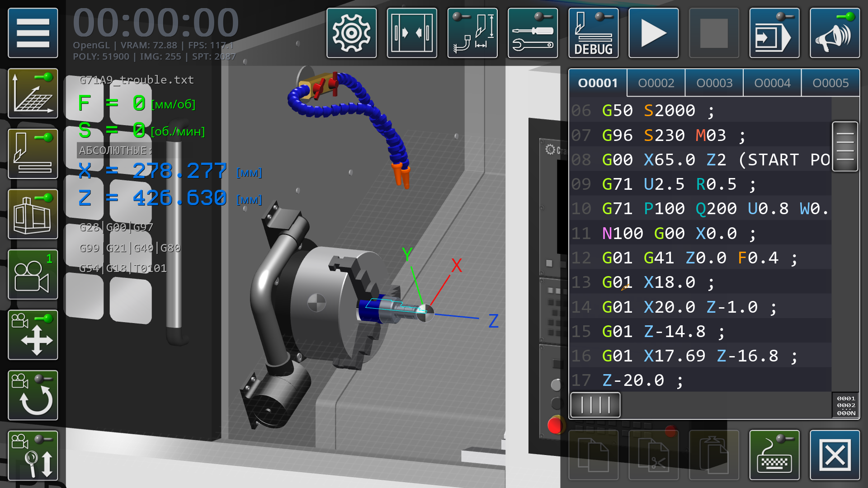The image size is (868, 488).
Task: Open the gear settings button
Action: tap(351, 33)
